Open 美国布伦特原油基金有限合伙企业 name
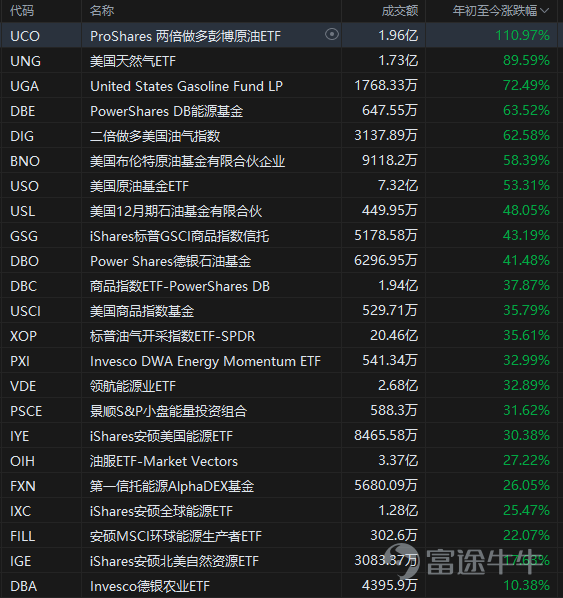563x598 pixels. click(x=187, y=161)
